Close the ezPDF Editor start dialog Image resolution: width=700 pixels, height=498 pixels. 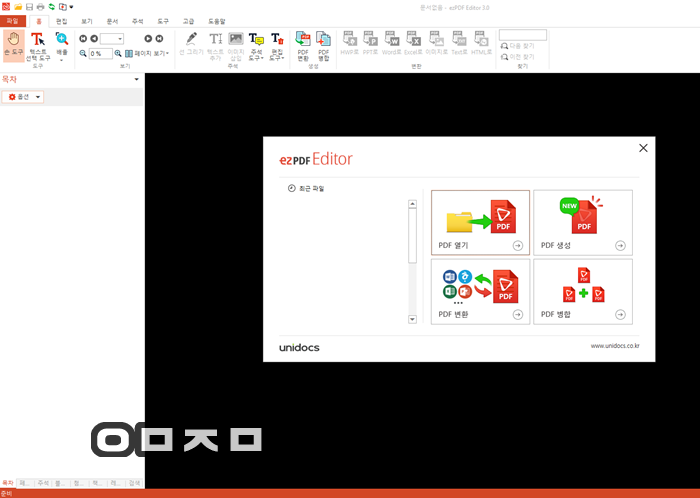tap(643, 148)
